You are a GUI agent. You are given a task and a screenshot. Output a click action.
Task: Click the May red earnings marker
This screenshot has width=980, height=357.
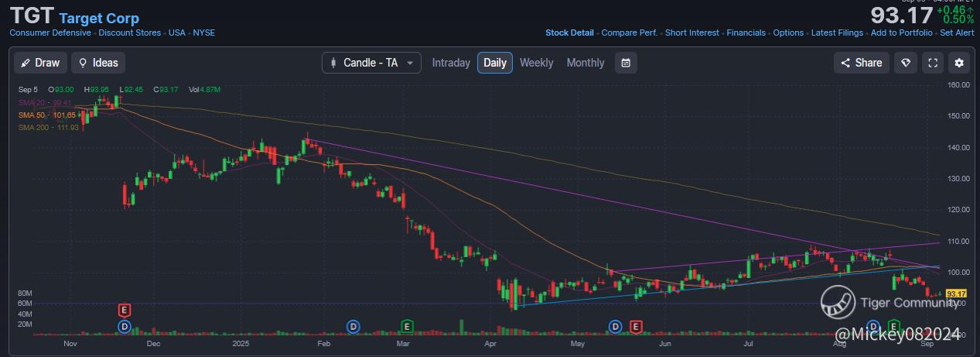tap(635, 327)
